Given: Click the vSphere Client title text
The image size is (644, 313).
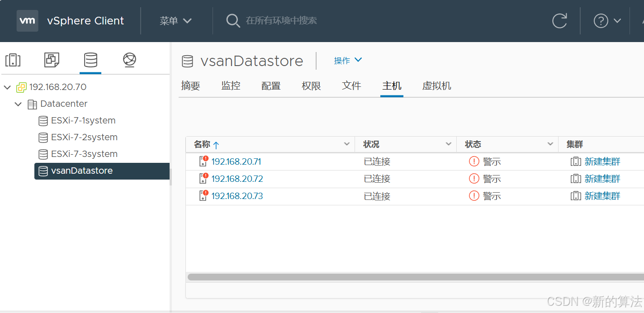Looking at the screenshot, I should coord(85,21).
